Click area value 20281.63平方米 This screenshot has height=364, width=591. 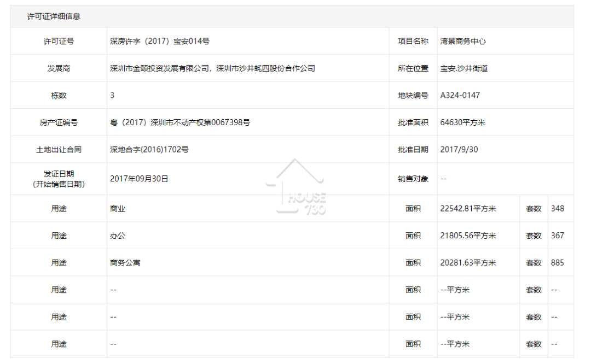pos(468,263)
